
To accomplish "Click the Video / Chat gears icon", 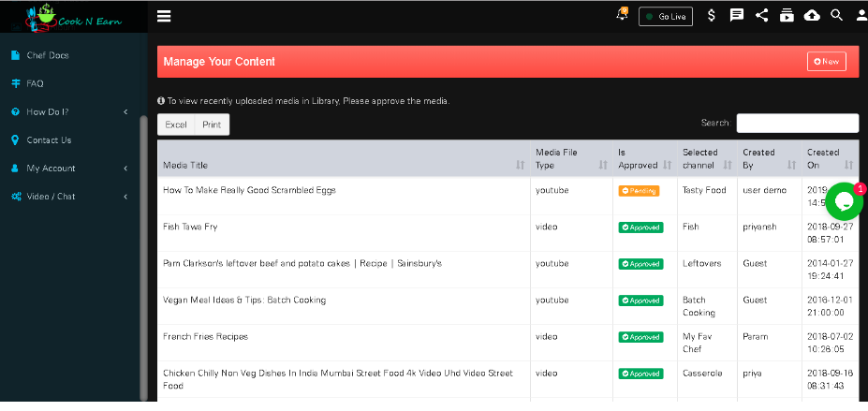I will pyautogui.click(x=16, y=197).
